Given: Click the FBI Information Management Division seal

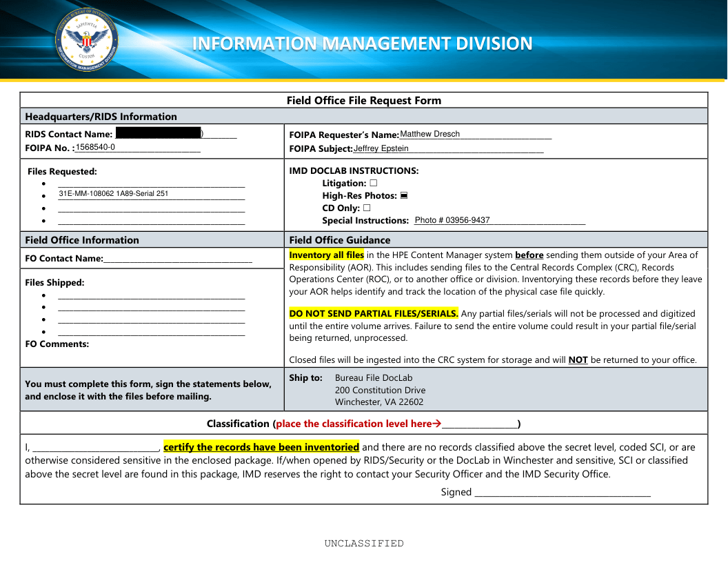Looking at the screenshot, I should [x=87, y=39].
